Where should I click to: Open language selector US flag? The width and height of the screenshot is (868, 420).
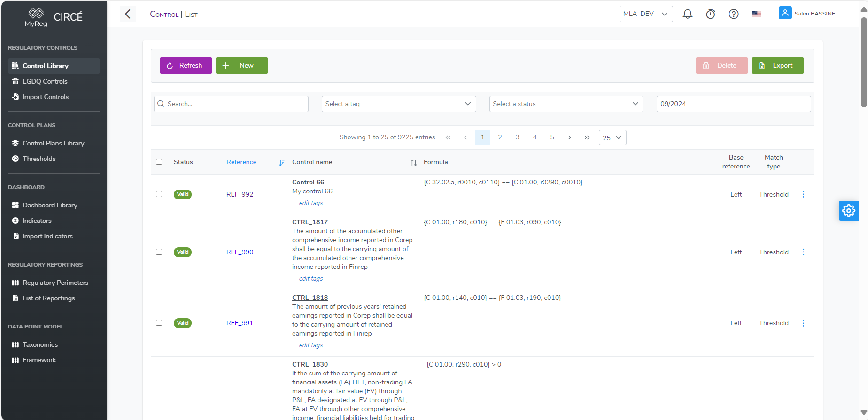756,14
